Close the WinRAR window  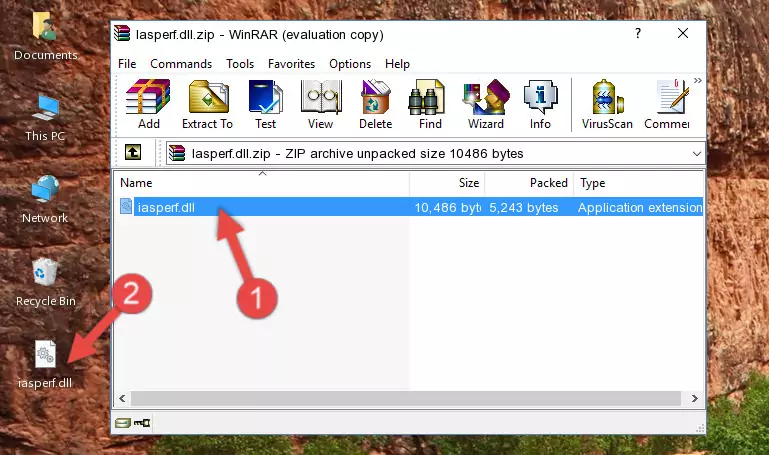(683, 33)
